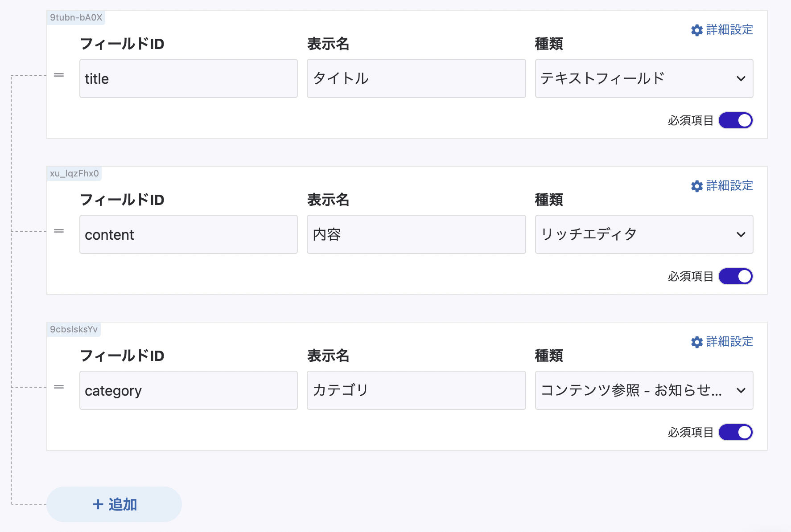Image resolution: width=791 pixels, height=532 pixels.
Task: Select the display name input showing カテゴリ
Action: click(416, 390)
